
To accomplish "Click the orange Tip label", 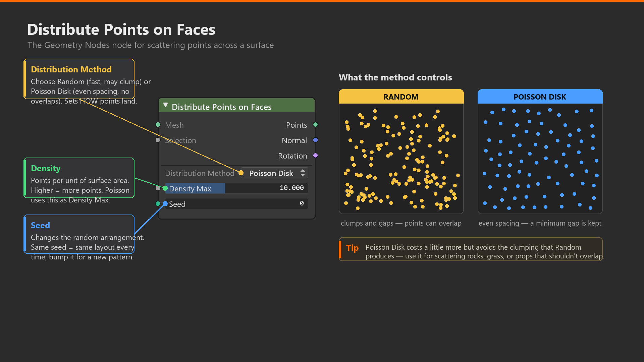I will click(352, 248).
